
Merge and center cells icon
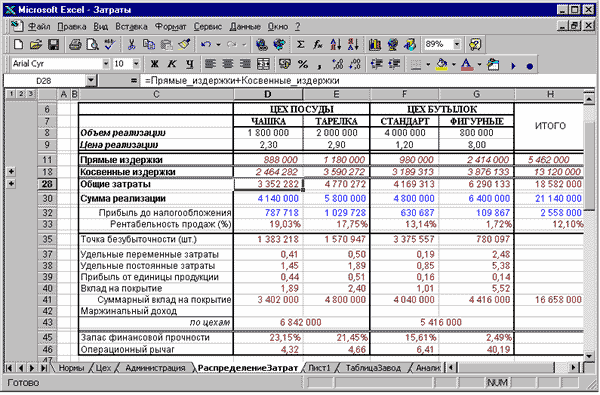[263, 64]
